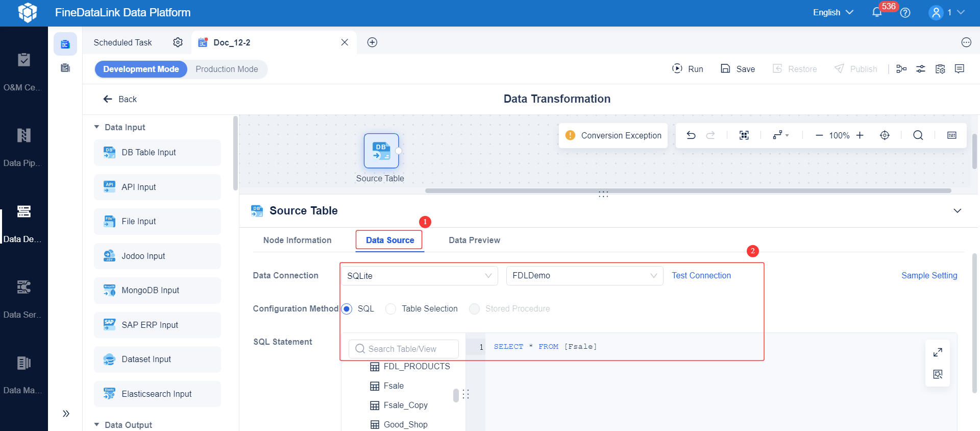
Task: Open the English language dropdown
Action: point(833,12)
